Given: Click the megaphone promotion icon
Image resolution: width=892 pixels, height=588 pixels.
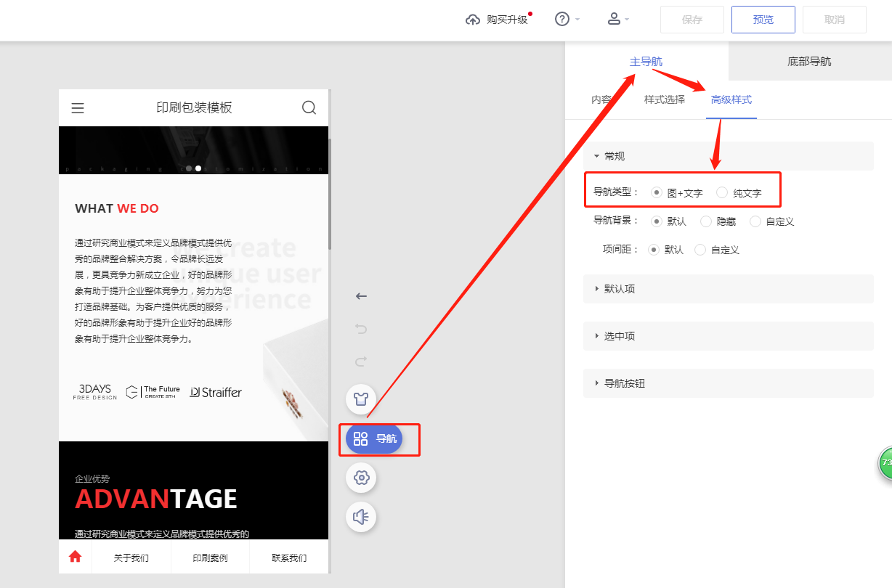Looking at the screenshot, I should coord(361,517).
